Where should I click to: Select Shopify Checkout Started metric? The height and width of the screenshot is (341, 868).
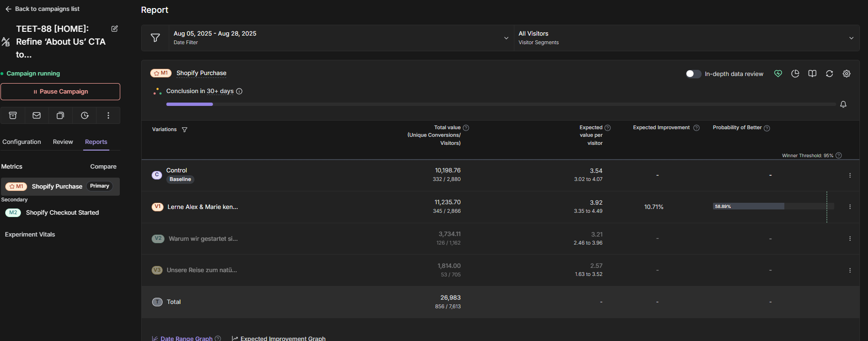[62, 213]
